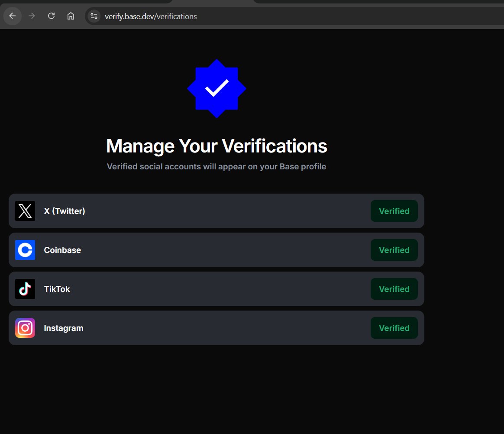Screen dimensions: 504x434
Task: Click the "Manage Your Verifications" heading
Action: pos(216,146)
